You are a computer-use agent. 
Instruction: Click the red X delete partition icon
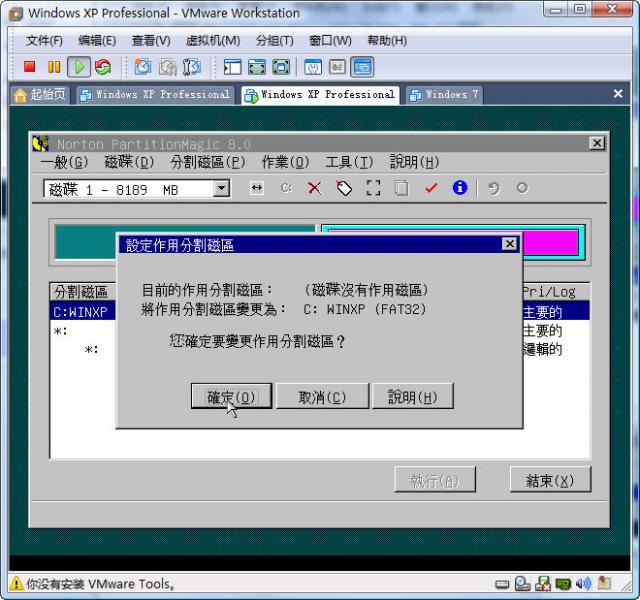coord(314,188)
